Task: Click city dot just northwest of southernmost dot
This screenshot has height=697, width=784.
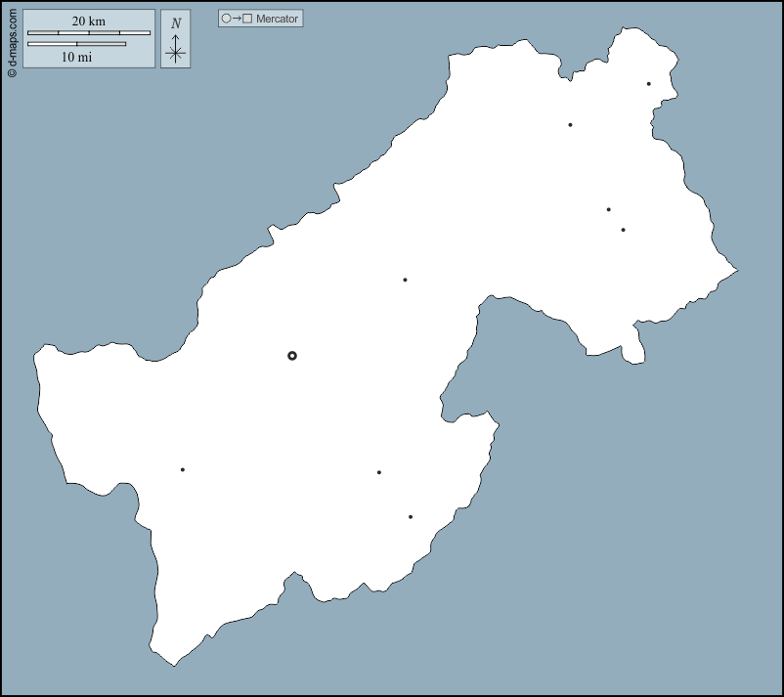Action: pyautogui.click(x=379, y=473)
